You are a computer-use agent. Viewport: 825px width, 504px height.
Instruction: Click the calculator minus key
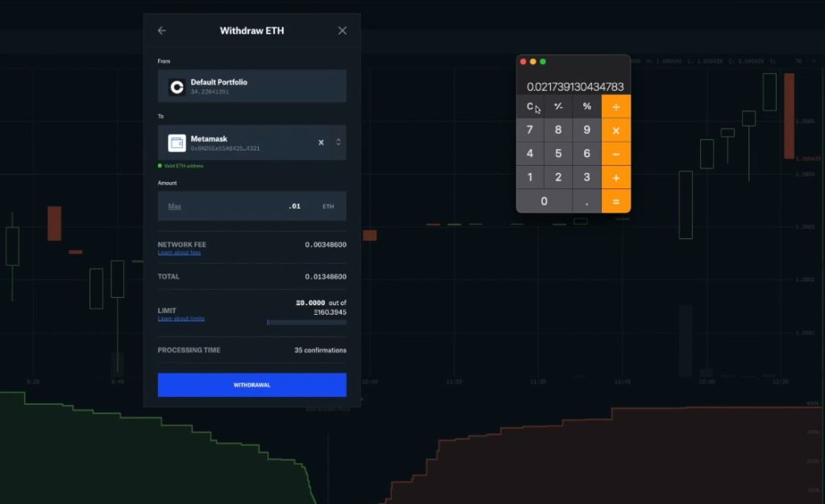pyautogui.click(x=616, y=154)
